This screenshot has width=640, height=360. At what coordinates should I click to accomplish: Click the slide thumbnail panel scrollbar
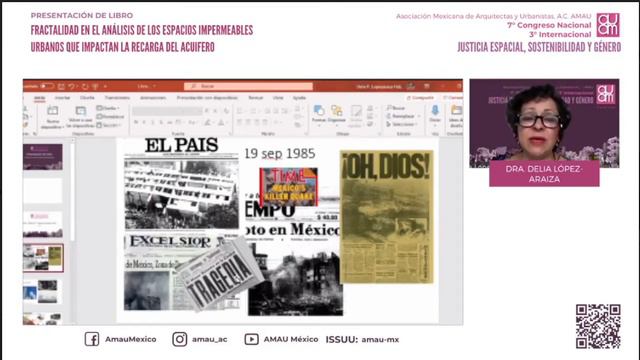(73, 192)
